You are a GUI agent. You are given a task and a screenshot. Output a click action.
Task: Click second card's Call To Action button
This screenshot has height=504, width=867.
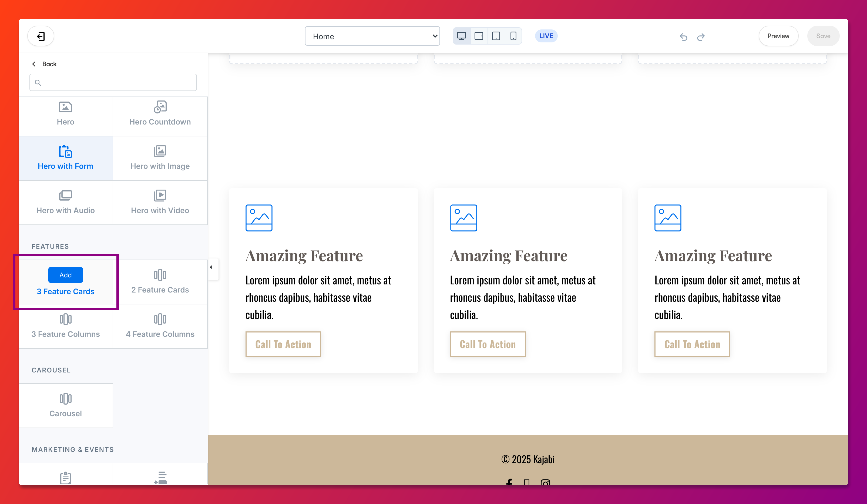point(488,344)
